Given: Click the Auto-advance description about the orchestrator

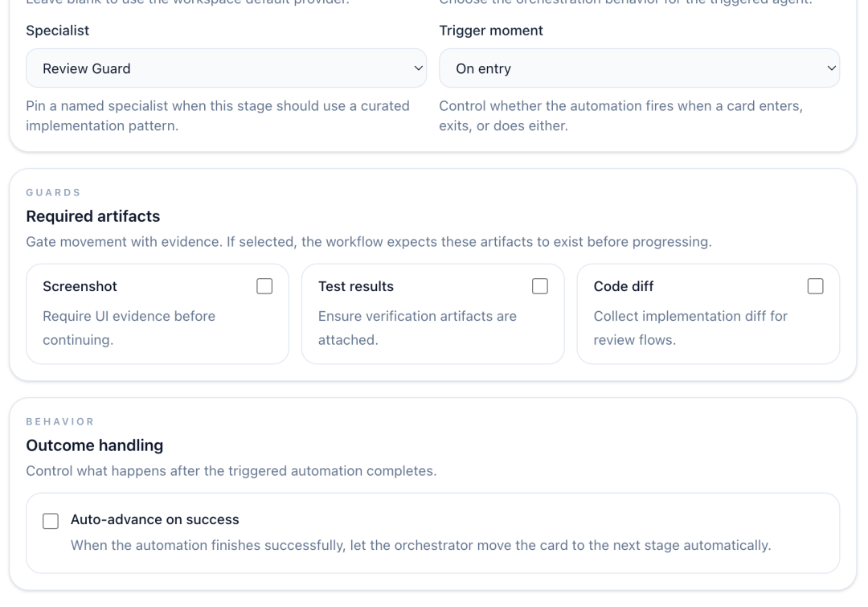Looking at the screenshot, I should 420,546.
